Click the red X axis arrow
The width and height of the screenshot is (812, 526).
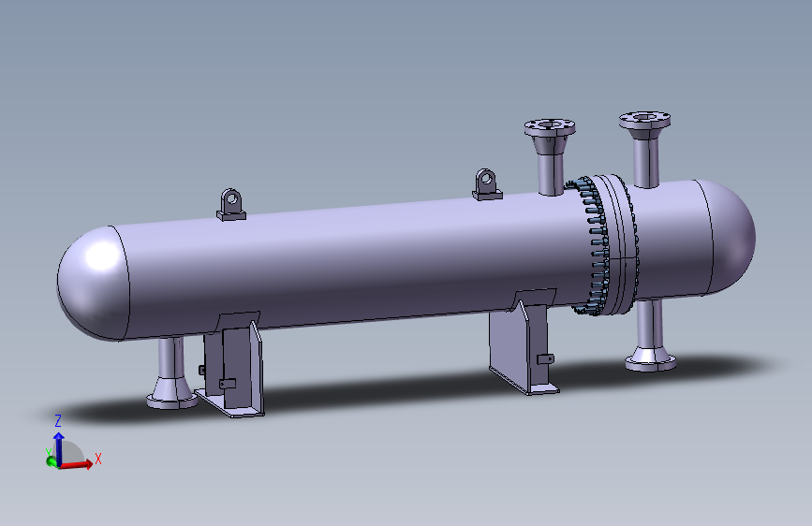coord(77,463)
